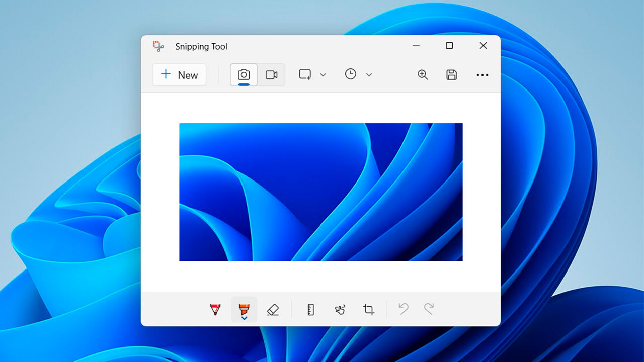Minimize the Snipping Tool window
Screen dimensions: 644x362
[x=416, y=46]
